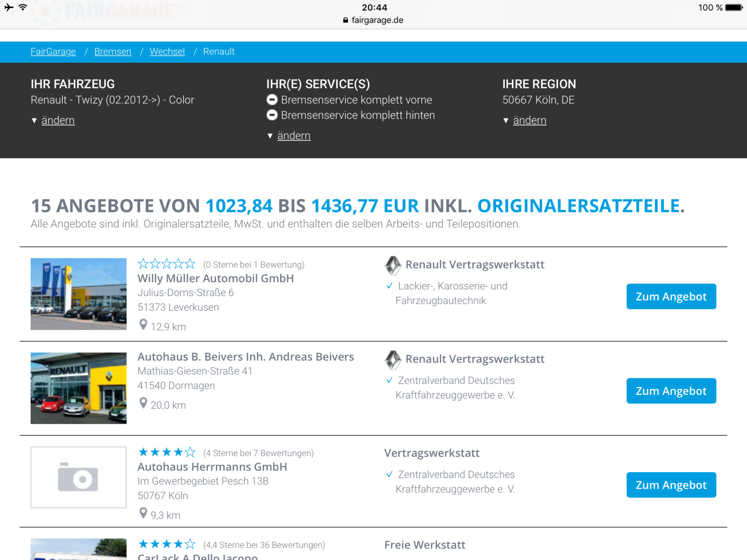Expand ändern under Ihre Region
The image size is (747, 560).
coord(529,120)
